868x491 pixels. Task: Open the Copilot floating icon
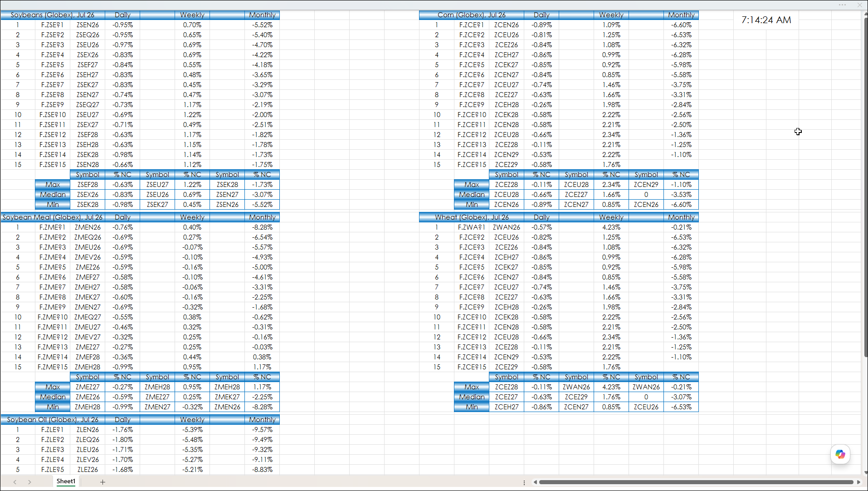(x=840, y=454)
